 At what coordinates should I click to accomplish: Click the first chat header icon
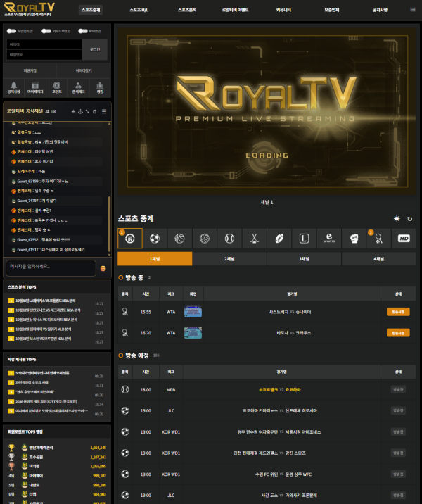(x=73, y=111)
